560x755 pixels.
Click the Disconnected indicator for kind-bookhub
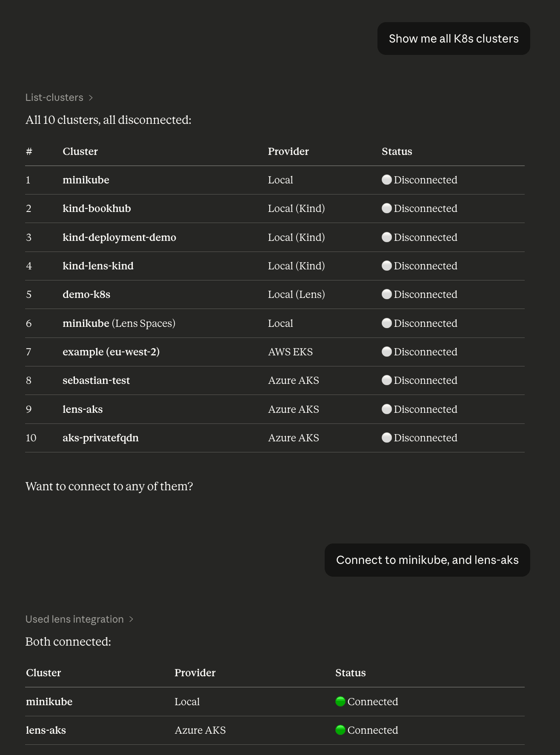point(387,208)
